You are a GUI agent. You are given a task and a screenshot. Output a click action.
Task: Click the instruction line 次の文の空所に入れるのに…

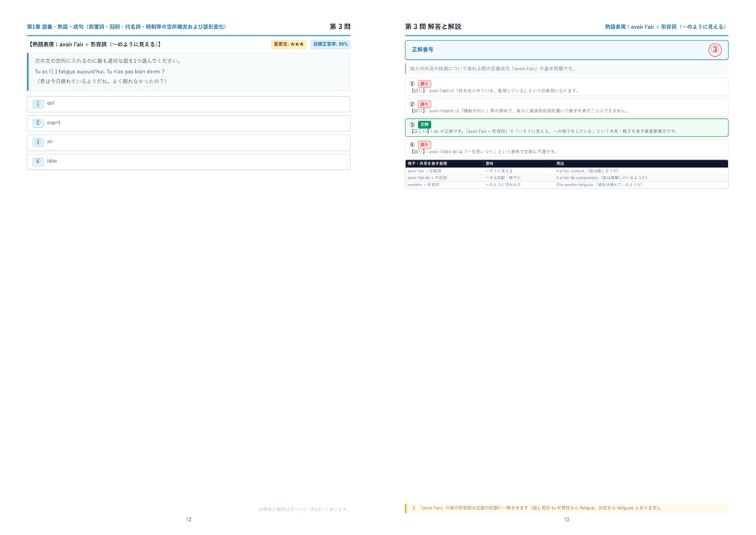[109, 61]
